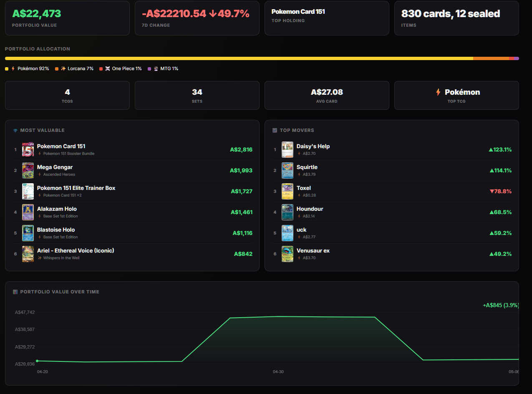Select the 4 TCGs stat card

(67, 95)
